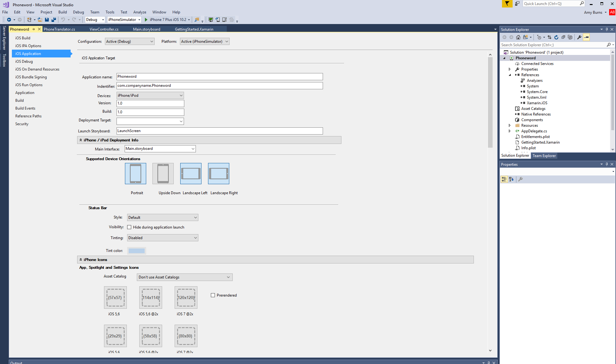Switch to the Team Explorer tab
Screen dimensions: 616x364
[544, 156]
